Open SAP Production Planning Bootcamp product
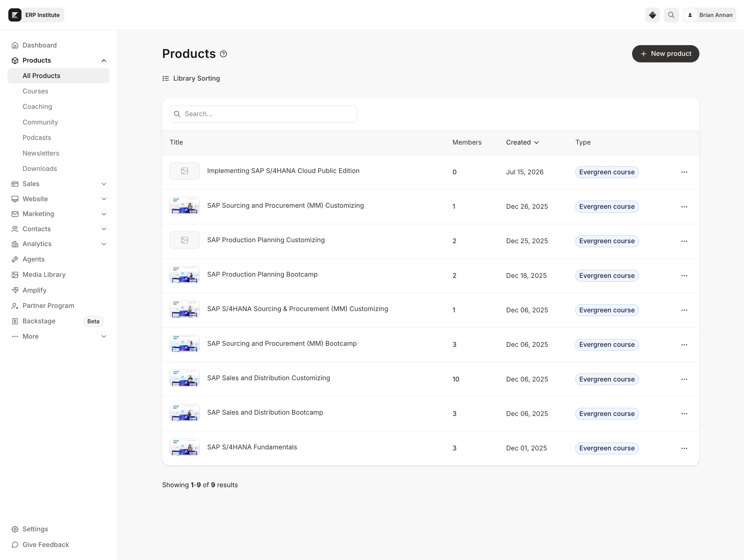Image resolution: width=744 pixels, height=560 pixels. pos(262,275)
